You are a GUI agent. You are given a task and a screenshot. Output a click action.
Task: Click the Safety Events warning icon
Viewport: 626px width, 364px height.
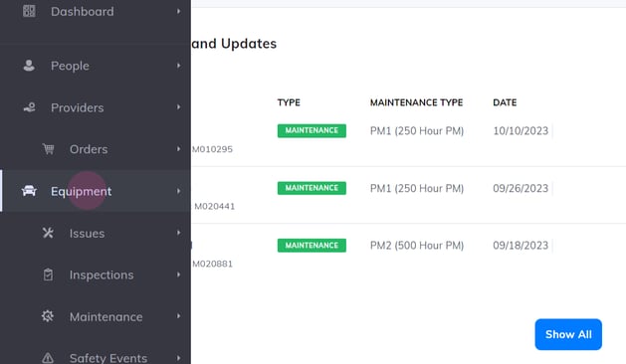tap(48, 358)
